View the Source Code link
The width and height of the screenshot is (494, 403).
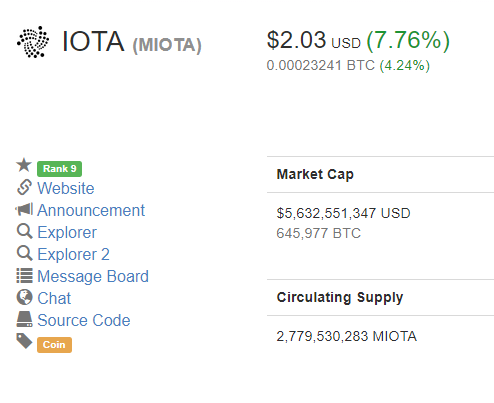(84, 320)
